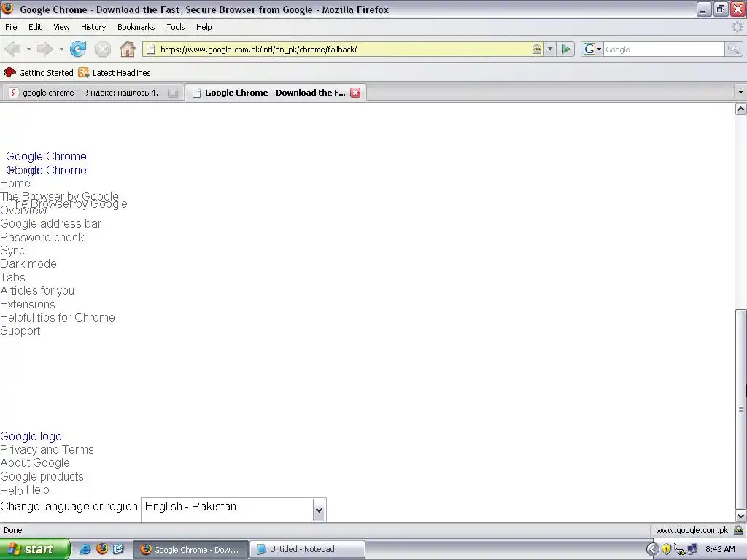Screen dimensions: 747x560
Task: Select the Google Chrome Download tab
Action: [275, 93]
